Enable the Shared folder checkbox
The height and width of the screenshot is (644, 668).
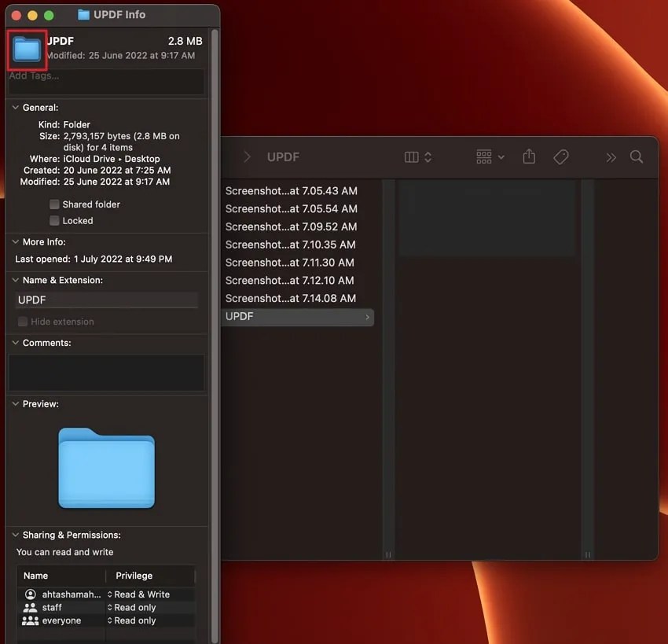point(53,204)
